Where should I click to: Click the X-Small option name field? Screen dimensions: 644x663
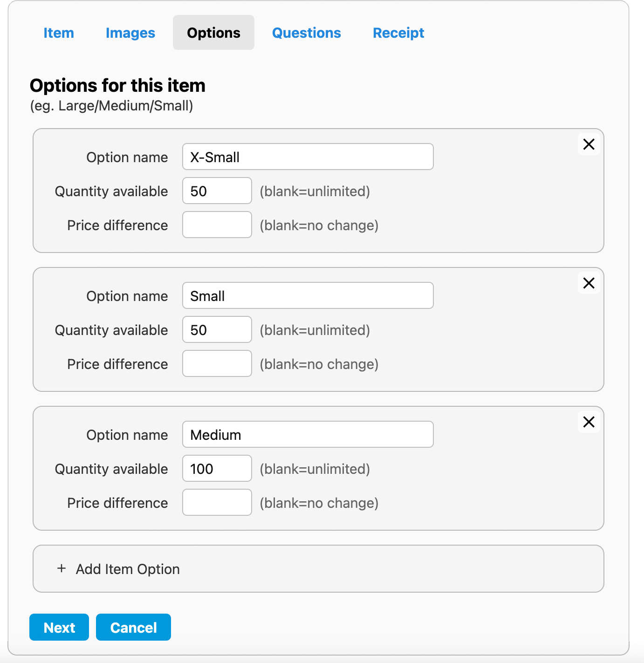308,157
